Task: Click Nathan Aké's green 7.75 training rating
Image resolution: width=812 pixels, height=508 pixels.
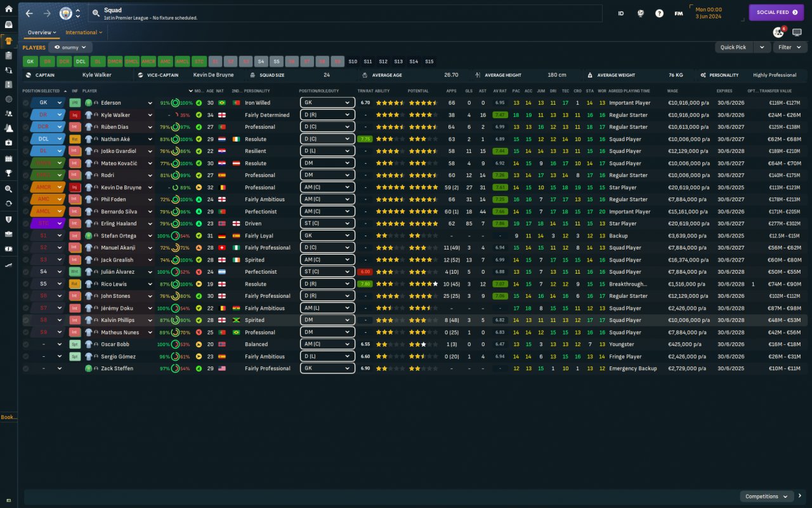Action: click(x=365, y=139)
